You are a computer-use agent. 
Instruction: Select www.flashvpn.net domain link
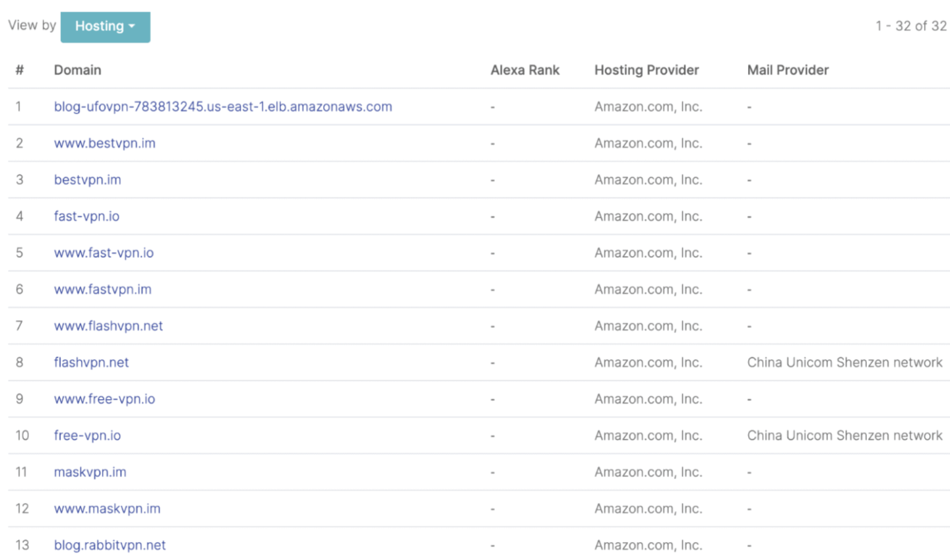coord(108,326)
